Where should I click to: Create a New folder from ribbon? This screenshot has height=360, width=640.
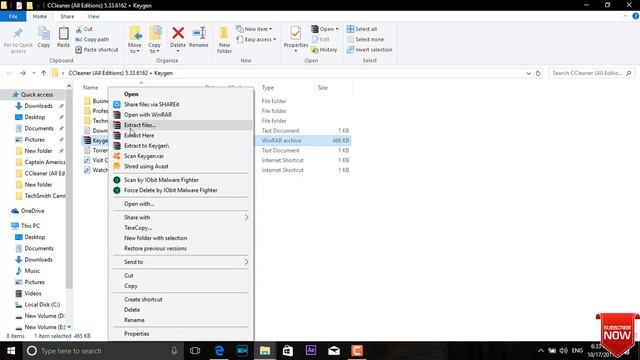pyautogui.click(x=224, y=40)
